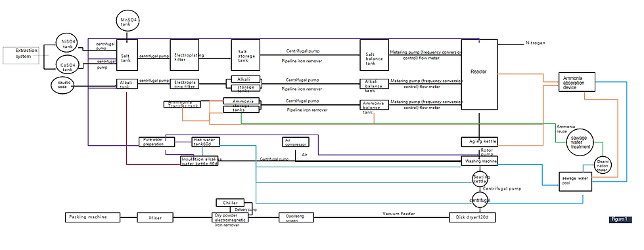Click the Ammonia balance tank box
The image size is (644, 250).
point(374,105)
